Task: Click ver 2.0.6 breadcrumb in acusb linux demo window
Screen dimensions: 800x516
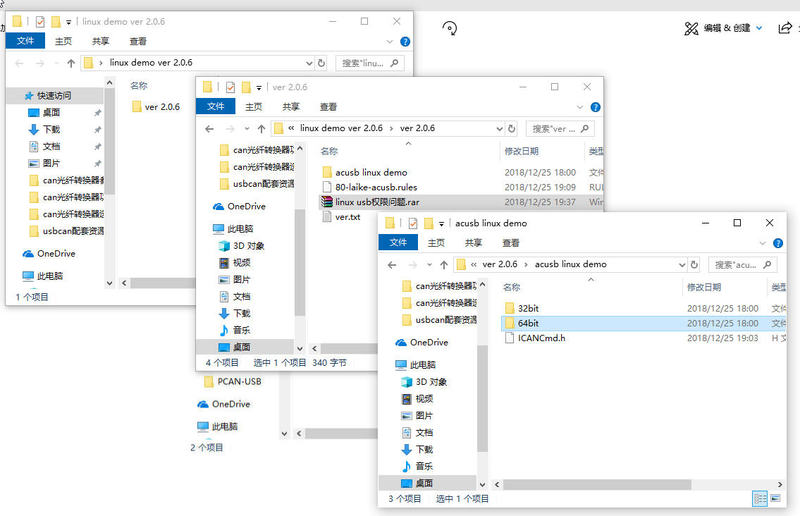Action: pyautogui.click(x=499, y=264)
